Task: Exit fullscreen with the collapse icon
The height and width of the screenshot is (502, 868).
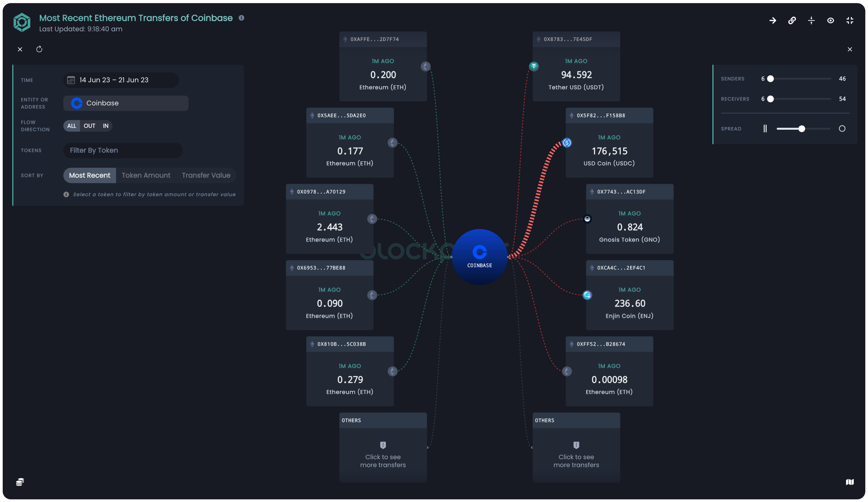Action: pyautogui.click(x=850, y=21)
